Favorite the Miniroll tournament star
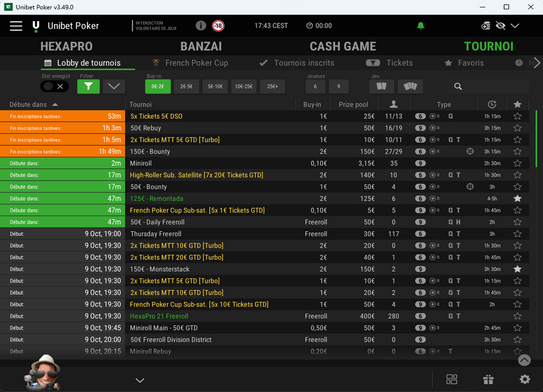 tap(517, 163)
